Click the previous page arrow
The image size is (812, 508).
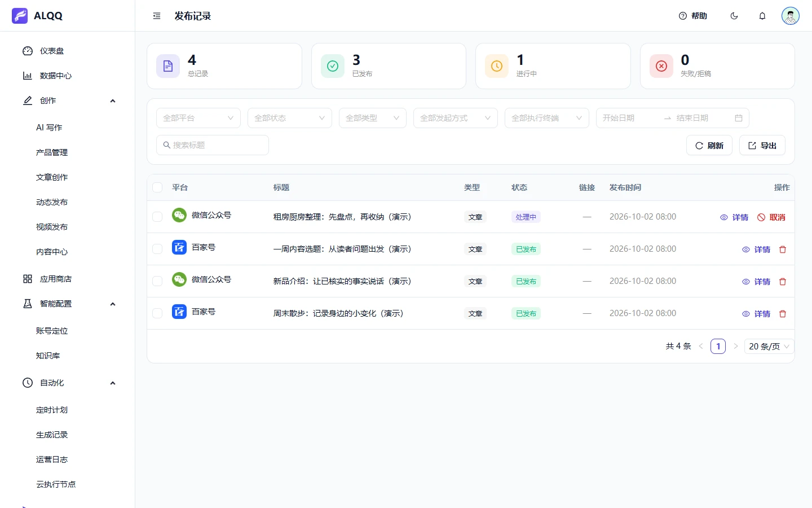(x=701, y=346)
